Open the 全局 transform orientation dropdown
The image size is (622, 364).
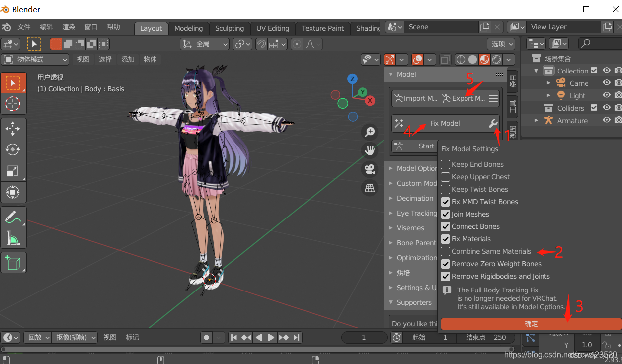[205, 44]
